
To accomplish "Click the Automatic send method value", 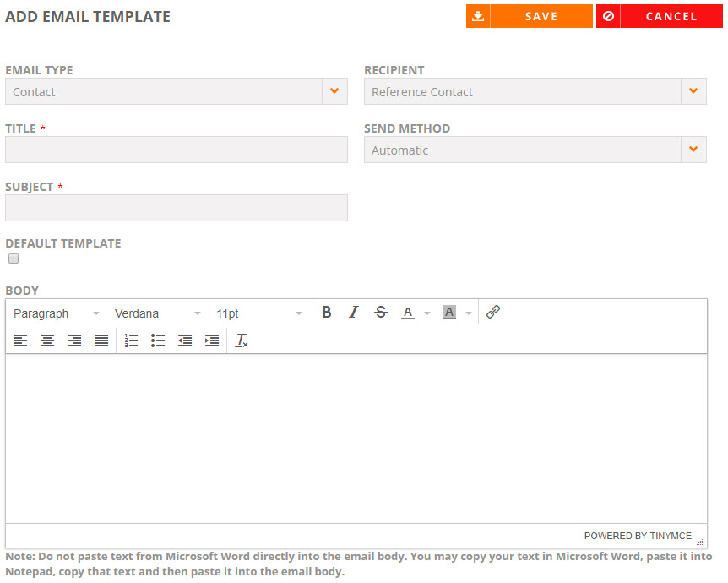I will [399, 150].
